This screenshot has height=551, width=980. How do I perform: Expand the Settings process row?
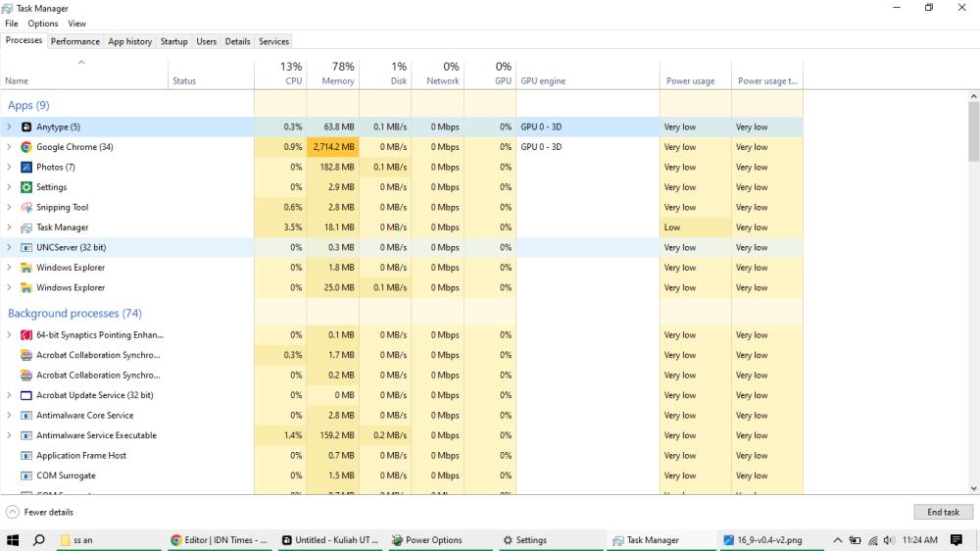point(9,187)
